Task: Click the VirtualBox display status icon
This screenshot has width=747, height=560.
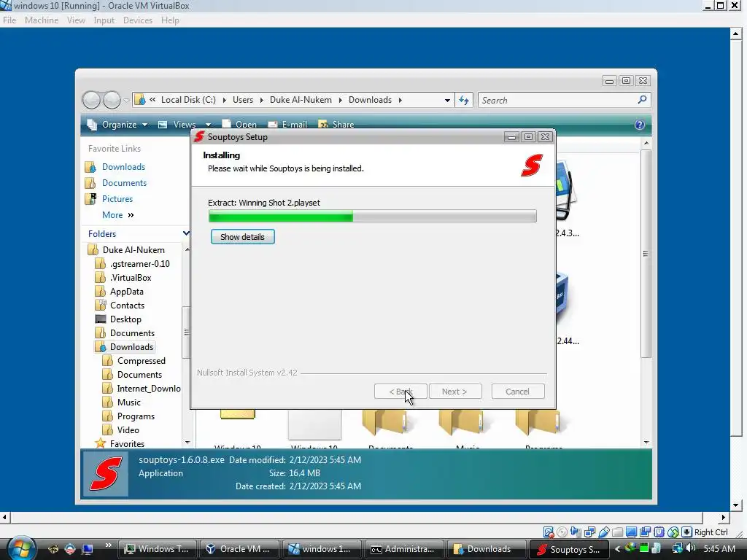Action: pyautogui.click(x=631, y=532)
